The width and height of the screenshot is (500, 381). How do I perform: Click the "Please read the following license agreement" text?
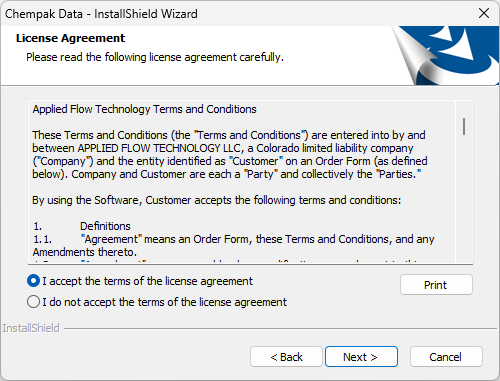click(x=155, y=57)
